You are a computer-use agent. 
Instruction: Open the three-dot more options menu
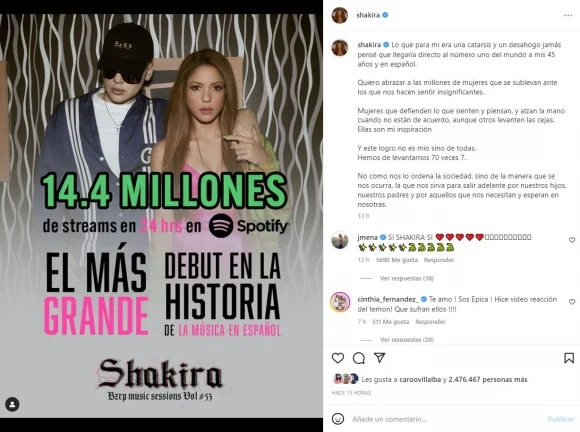click(568, 15)
